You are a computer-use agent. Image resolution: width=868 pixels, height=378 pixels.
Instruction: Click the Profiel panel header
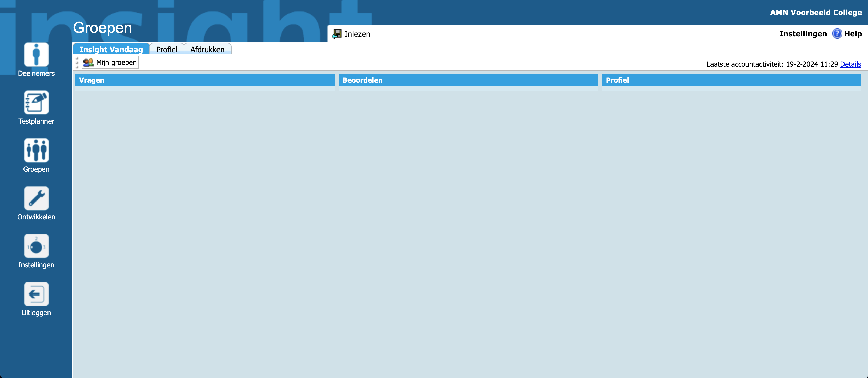pyautogui.click(x=731, y=80)
